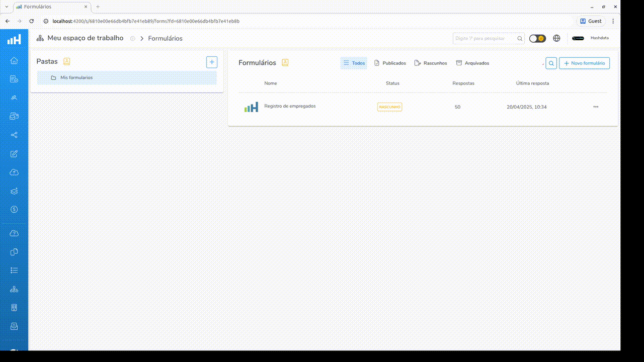Sort by the Nome column header
The height and width of the screenshot is (362, 644).
pyautogui.click(x=271, y=83)
